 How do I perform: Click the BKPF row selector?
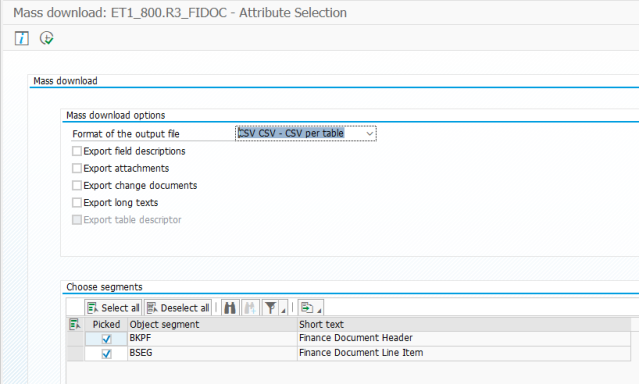pos(75,339)
